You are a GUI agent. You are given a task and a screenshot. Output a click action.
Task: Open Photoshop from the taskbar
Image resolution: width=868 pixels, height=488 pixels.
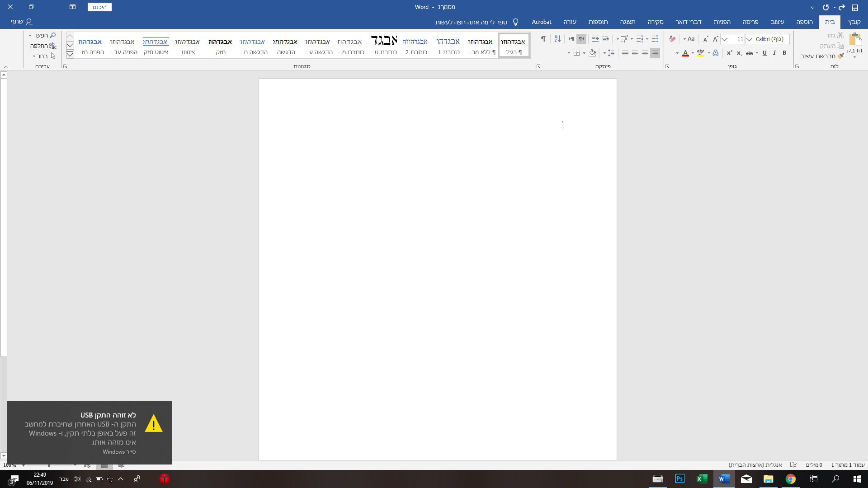(x=679, y=479)
